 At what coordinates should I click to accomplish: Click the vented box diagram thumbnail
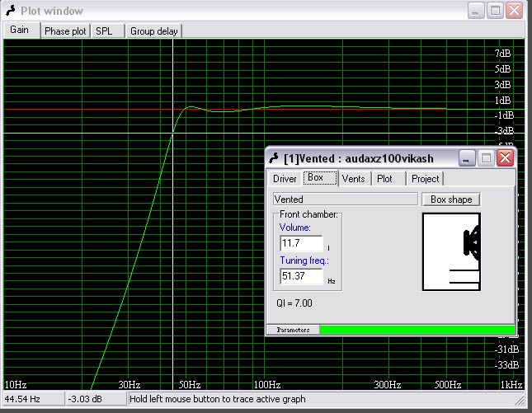point(451,251)
